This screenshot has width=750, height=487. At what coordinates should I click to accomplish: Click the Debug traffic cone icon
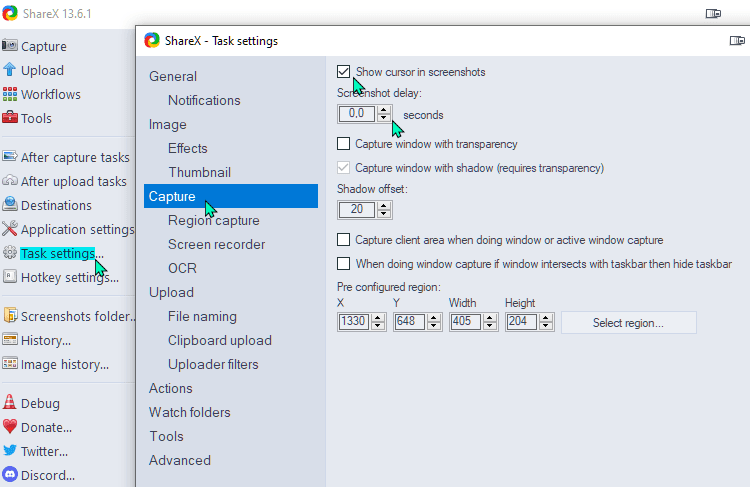pyautogui.click(x=10, y=402)
